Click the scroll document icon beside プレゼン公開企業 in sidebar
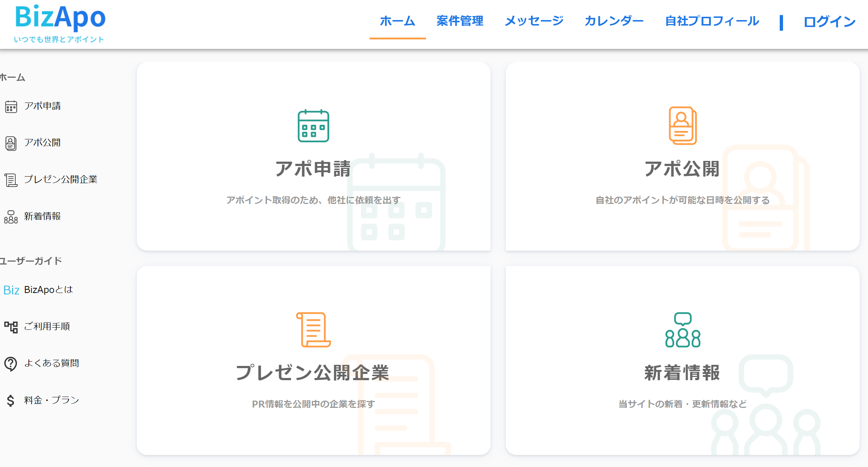Image resolution: width=868 pixels, height=467 pixels. point(11,180)
